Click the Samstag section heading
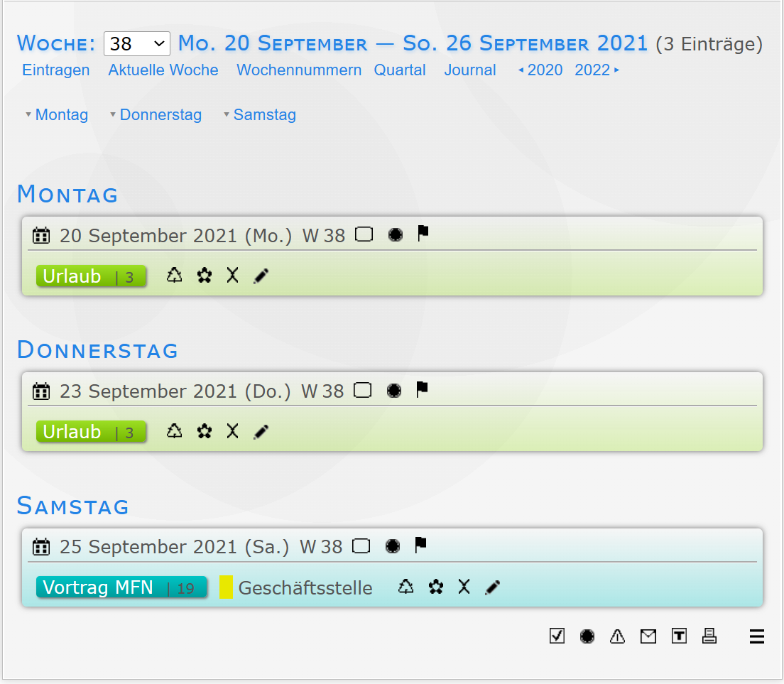This screenshot has width=784, height=684. point(73,506)
